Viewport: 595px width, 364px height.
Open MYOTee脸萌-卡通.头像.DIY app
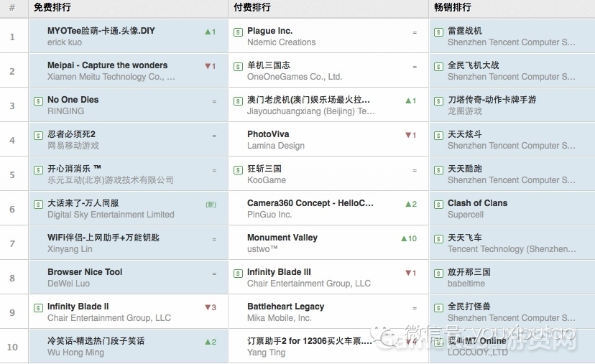pos(101,31)
